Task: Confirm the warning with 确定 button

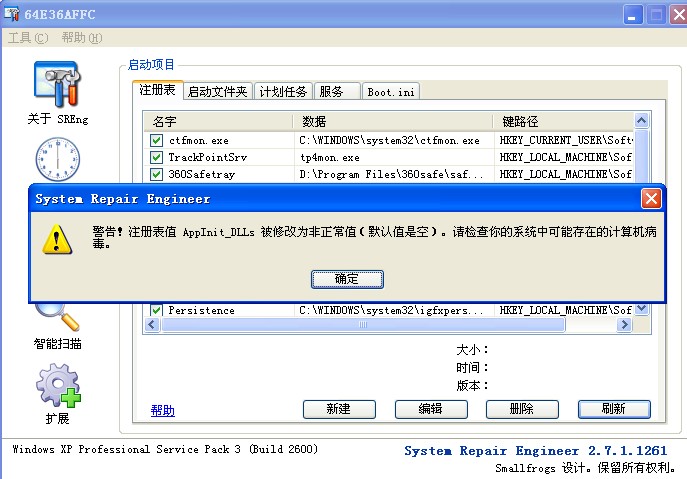Action: 347,279
